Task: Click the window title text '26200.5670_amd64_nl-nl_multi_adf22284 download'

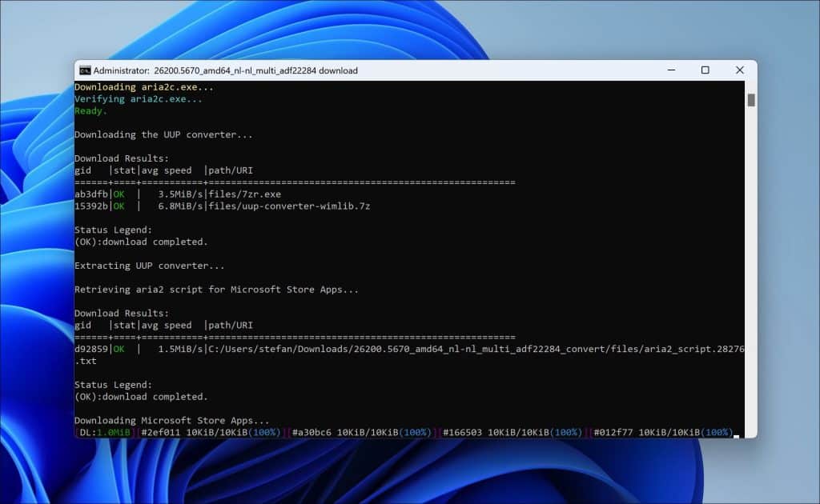Action: coord(255,70)
